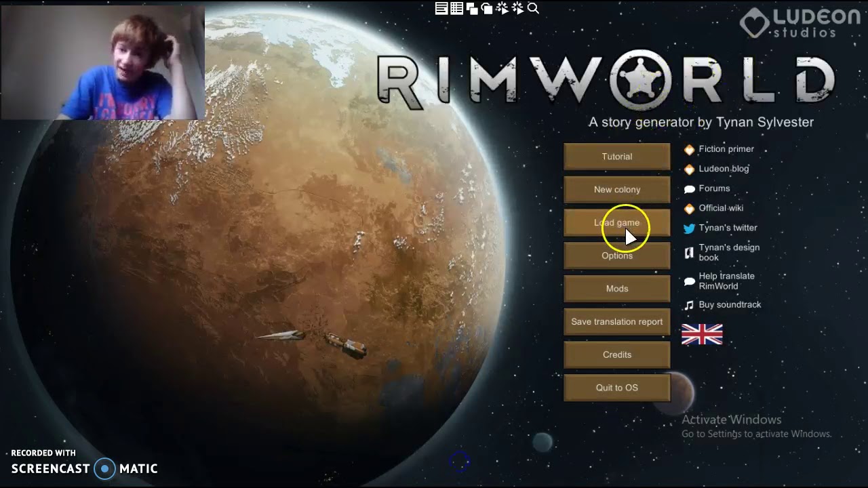Click Quit to OS
The height and width of the screenshot is (488, 868).
(617, 388)
